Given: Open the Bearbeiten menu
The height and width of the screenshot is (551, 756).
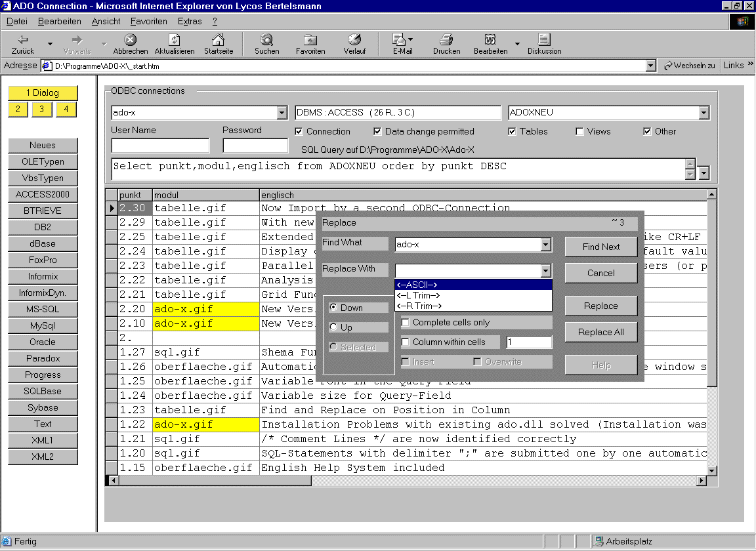Looking at the screenshot, I should pos(59,22).
